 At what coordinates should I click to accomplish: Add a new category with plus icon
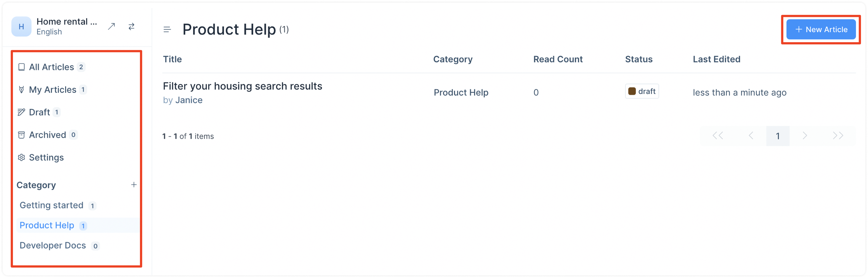pos(134,185)
